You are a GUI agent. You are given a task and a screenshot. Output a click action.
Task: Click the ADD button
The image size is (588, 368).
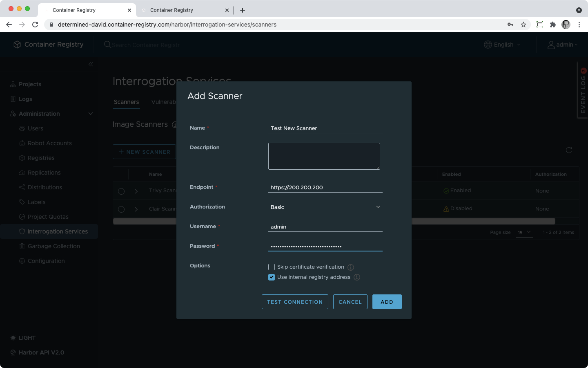(x=387, y=302)
